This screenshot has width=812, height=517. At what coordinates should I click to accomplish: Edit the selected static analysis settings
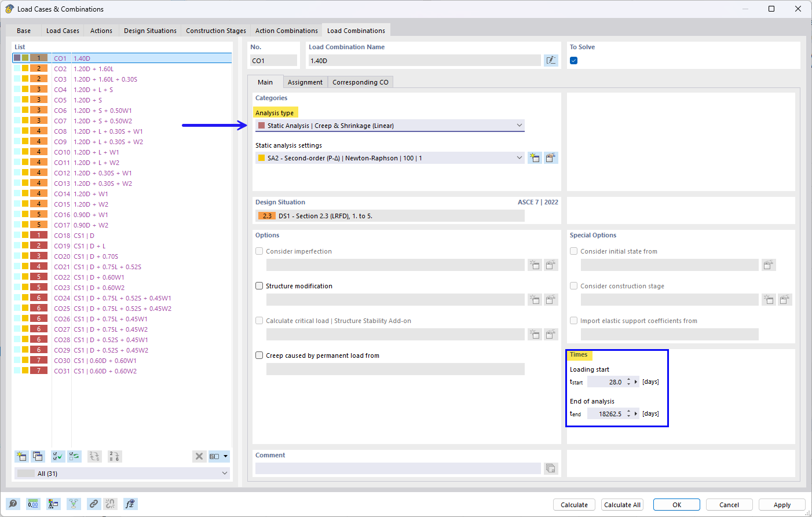pos(551,158)
